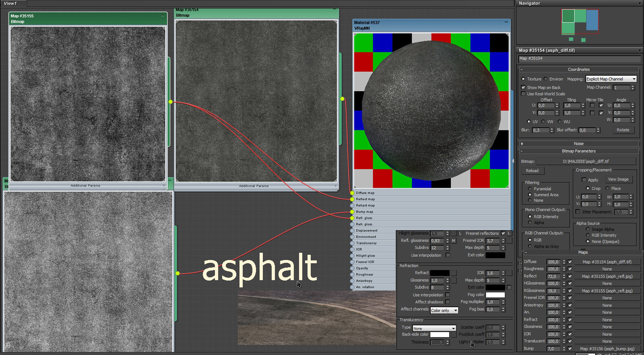The width and height of the screenshot is (644, 355).
Task: Collapse the Map #35155 node with minus button
Action: (x=163, y=16)
